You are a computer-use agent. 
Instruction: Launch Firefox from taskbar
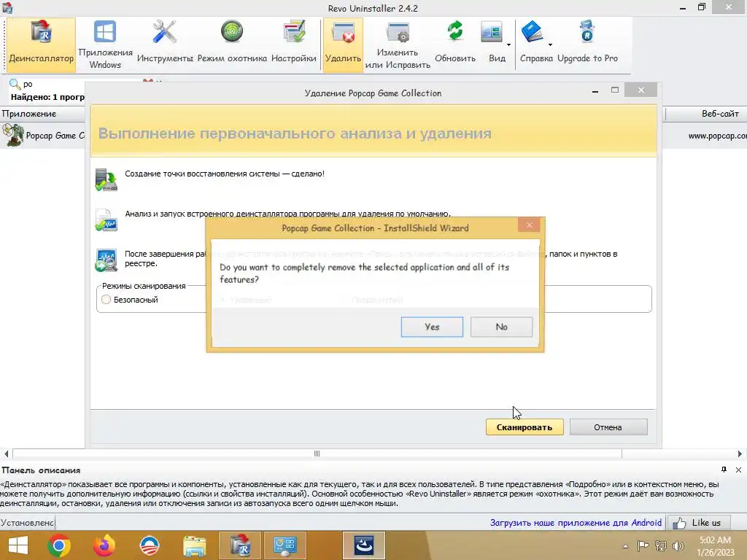point(104,545)
